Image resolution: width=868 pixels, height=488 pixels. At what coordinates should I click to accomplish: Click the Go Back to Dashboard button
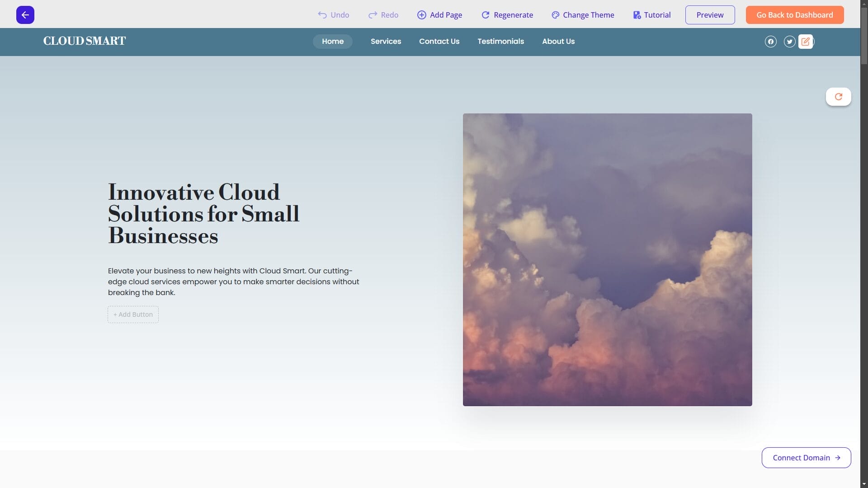click(795, 14)
